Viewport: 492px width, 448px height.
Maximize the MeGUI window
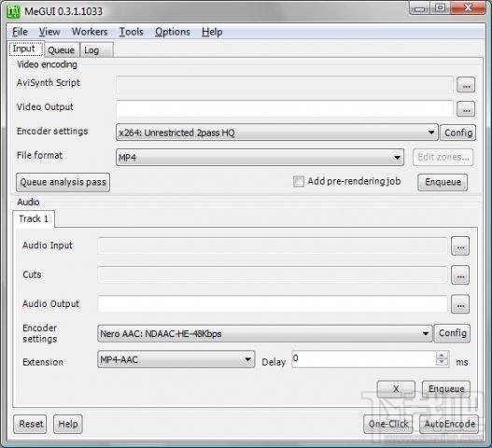click(441, 7)
